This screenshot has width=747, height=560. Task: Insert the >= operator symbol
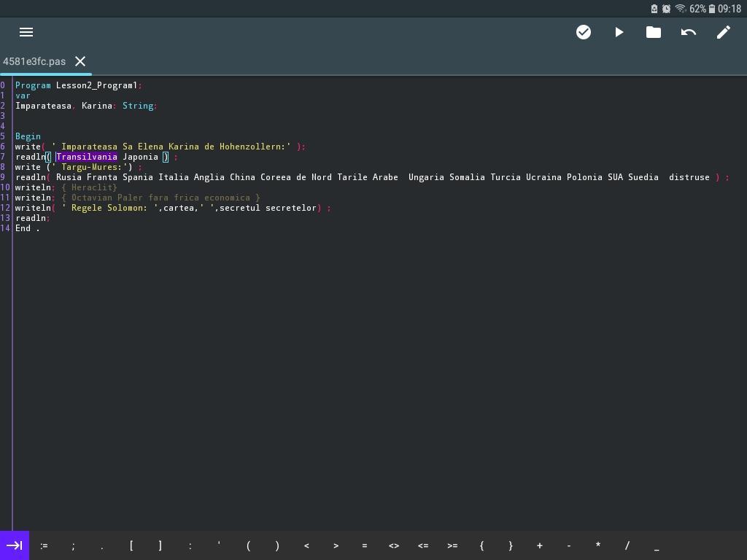click(x=452, y=545)
